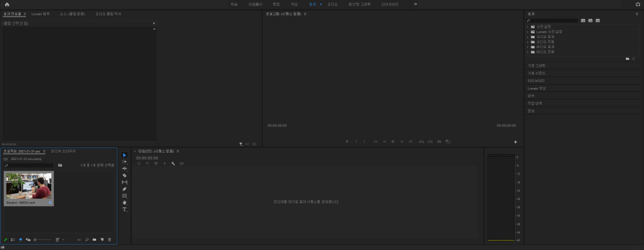Viewport: 644px width, 250px height.
Task: Toggle Linked Selection in Timeline
Action: 155,163
